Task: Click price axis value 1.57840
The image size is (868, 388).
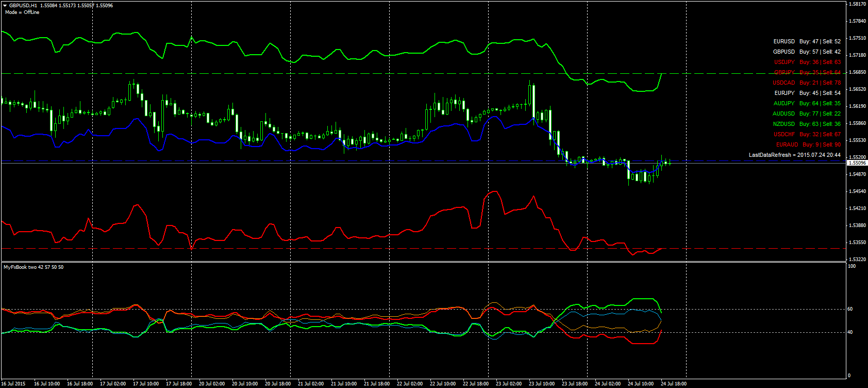Action: point(857,21)
